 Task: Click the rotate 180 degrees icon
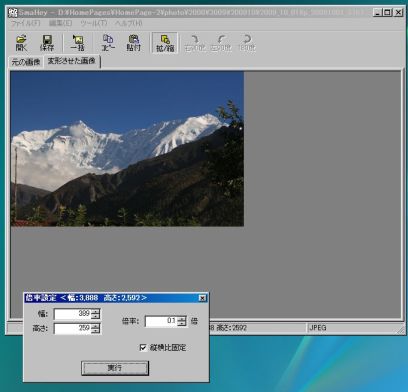coord(247,43)
